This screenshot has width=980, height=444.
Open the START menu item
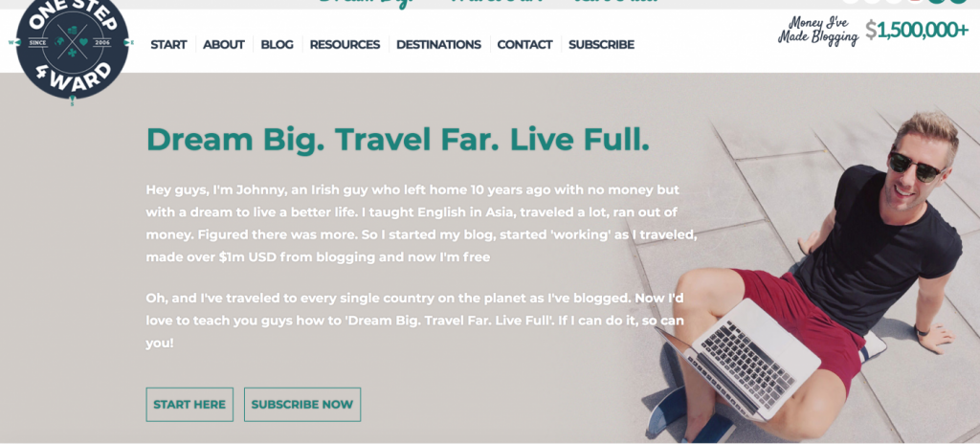[x=168, y=44]
